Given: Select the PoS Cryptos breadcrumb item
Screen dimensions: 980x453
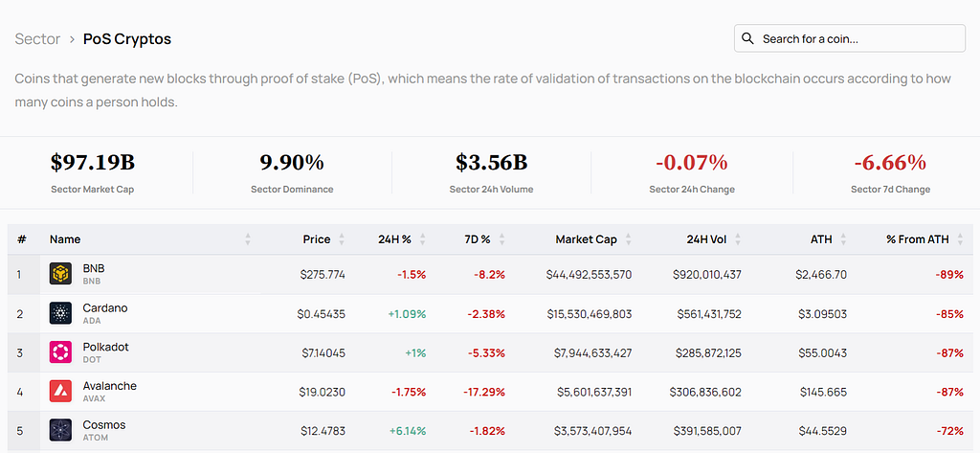Looking at the screenshot, I should pos(127,39).
